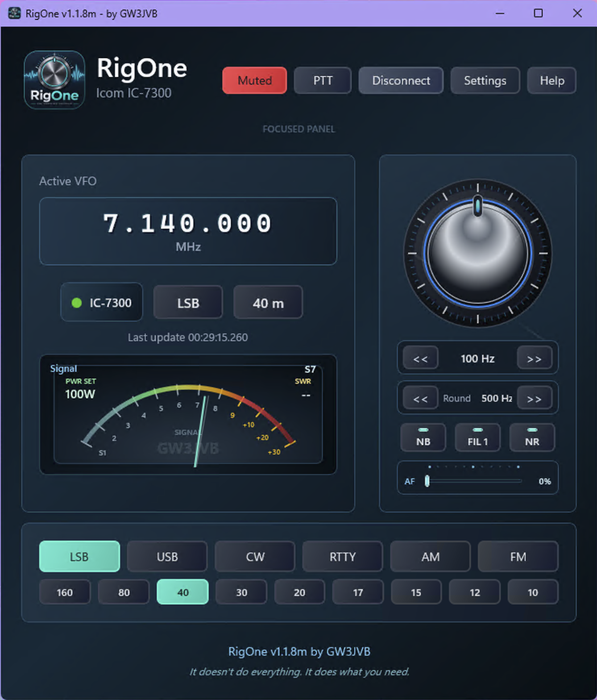The width and height of the screenshot is (597, 700).
Task: Click the Last update timestamp
Action: (188, 337)
